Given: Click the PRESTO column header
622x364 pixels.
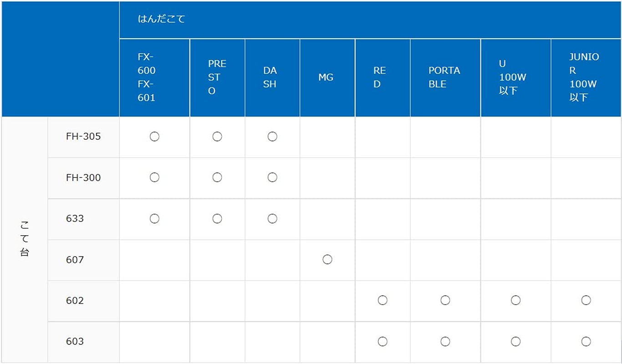Looking at the screenshot, I should click(x=217, y=77).
